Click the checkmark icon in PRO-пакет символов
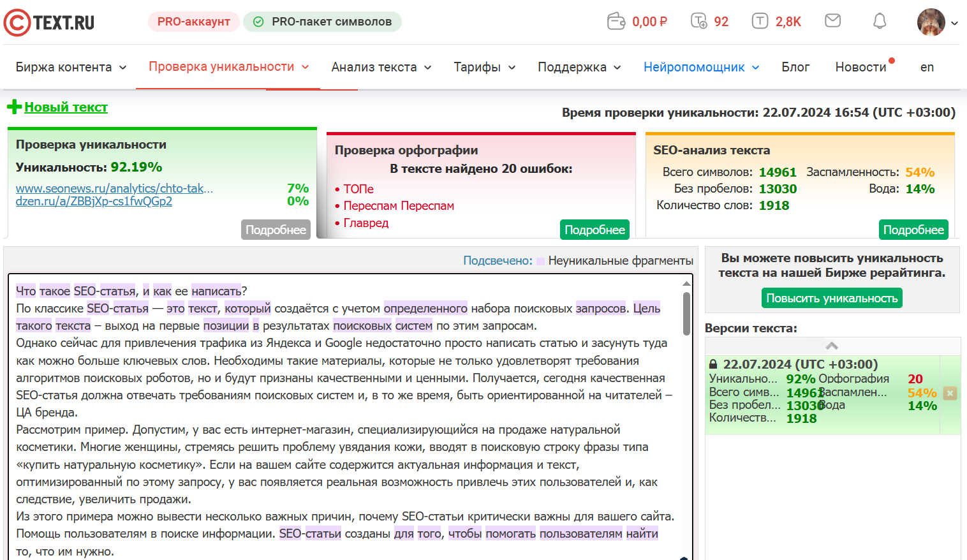Screen dimensions: 967x560 tap(258, 22)
